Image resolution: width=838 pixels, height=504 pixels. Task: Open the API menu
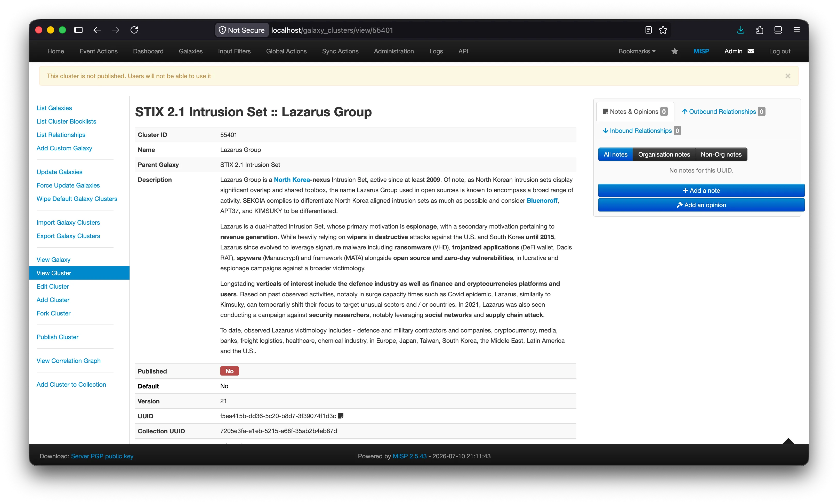tap(463, 51)
